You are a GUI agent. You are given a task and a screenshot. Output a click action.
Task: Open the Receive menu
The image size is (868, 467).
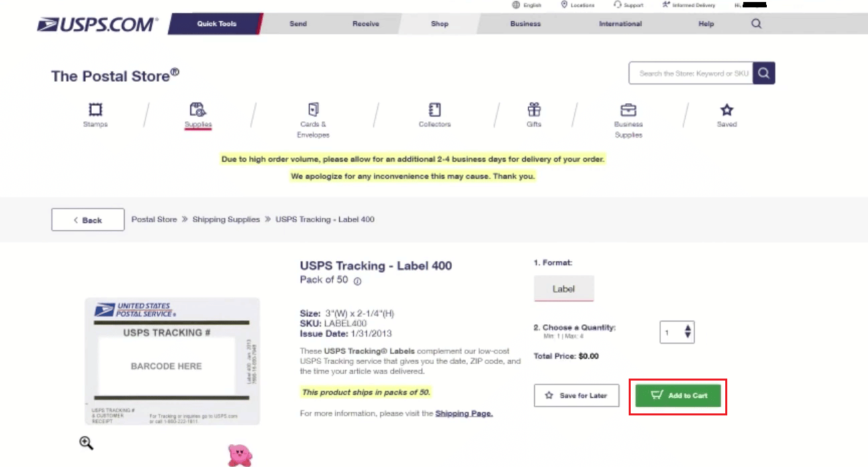(366, 23)
